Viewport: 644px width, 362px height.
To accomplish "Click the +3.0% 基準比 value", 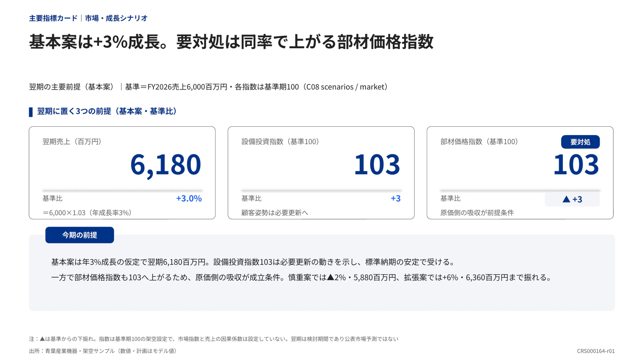I will pos(189,198).
